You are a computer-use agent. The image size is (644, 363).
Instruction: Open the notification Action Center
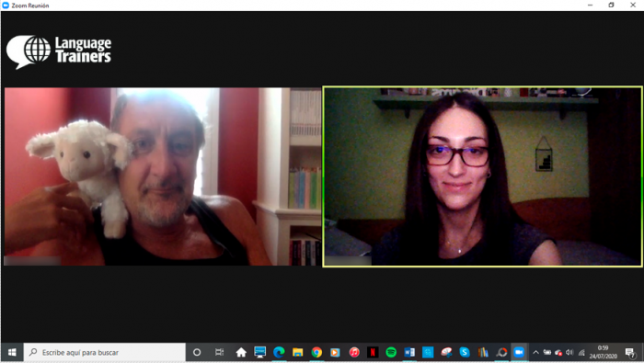tap(630, 352)
